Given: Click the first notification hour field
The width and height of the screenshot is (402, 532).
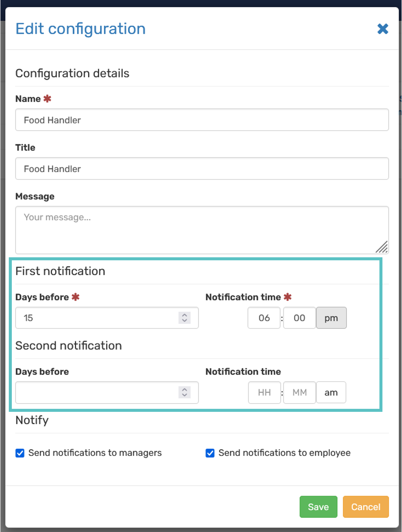Looking at the screenshot, I should [264, 318].
